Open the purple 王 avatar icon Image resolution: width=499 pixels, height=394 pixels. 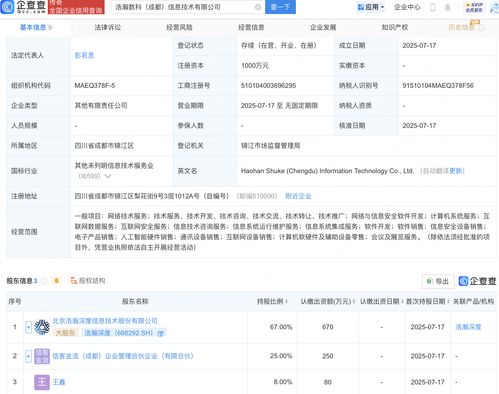tap(42, 382)
